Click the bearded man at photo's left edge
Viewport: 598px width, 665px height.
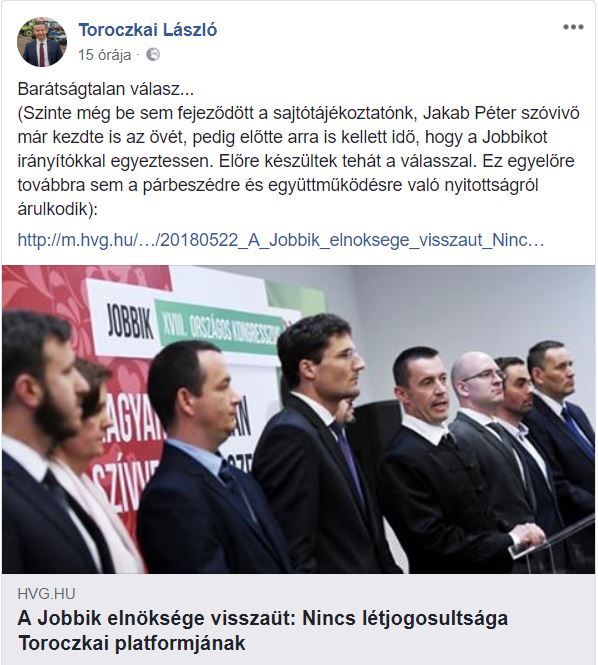point(42,441)
